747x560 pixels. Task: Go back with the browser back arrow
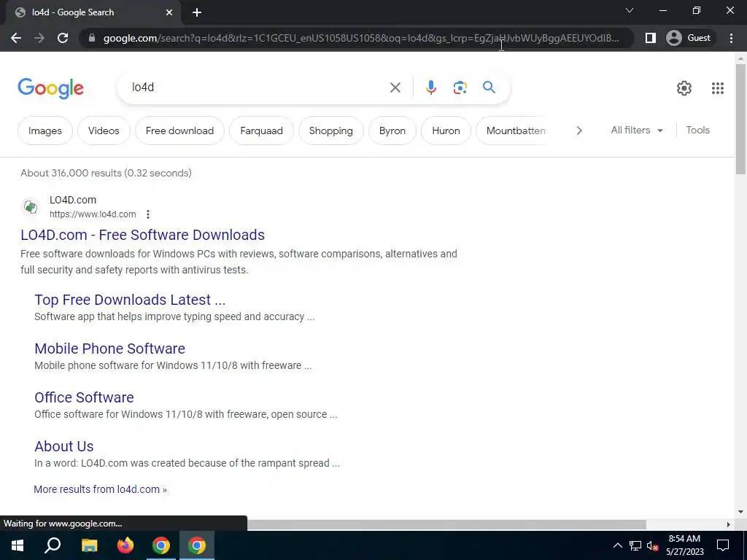16,38
